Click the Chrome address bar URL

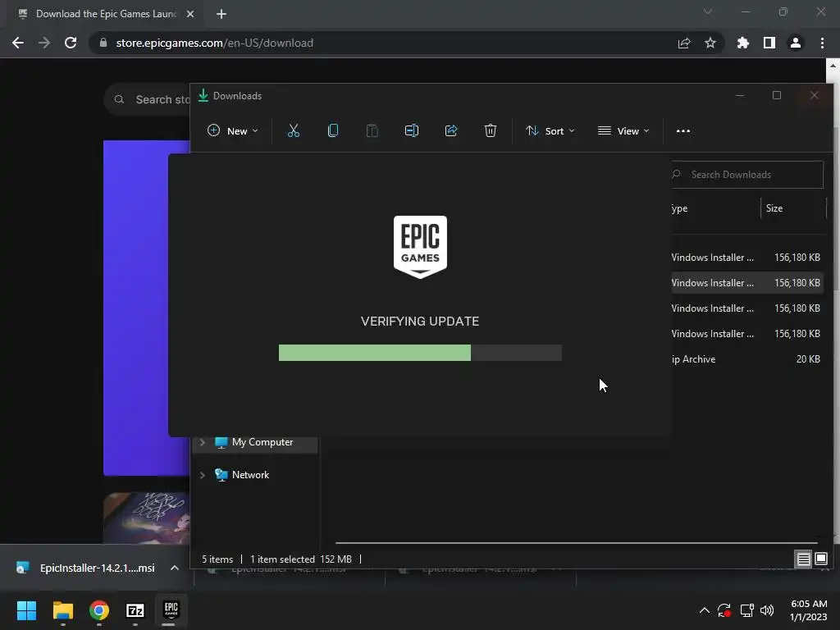point(214,43)
